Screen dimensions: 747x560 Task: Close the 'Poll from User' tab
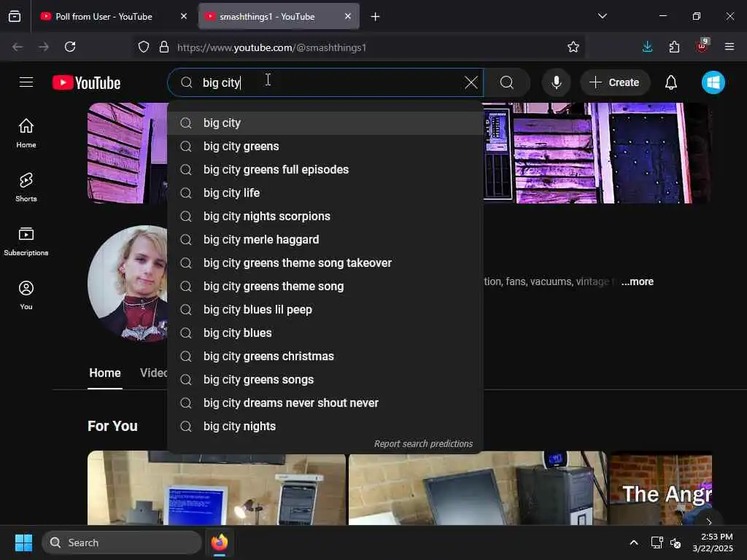(x=184, y=16)
